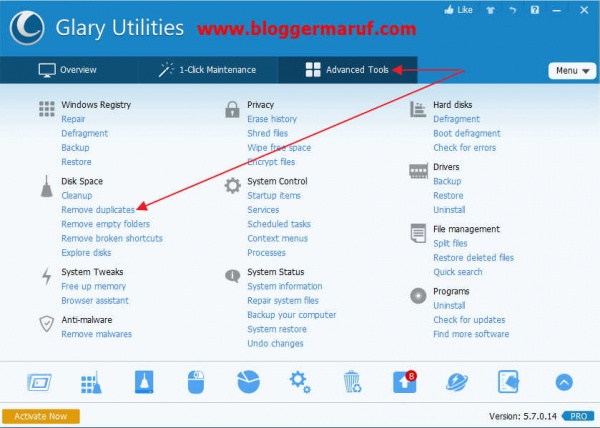
Task: Click the System Status info bubble icon
Action: click(232, 275)
